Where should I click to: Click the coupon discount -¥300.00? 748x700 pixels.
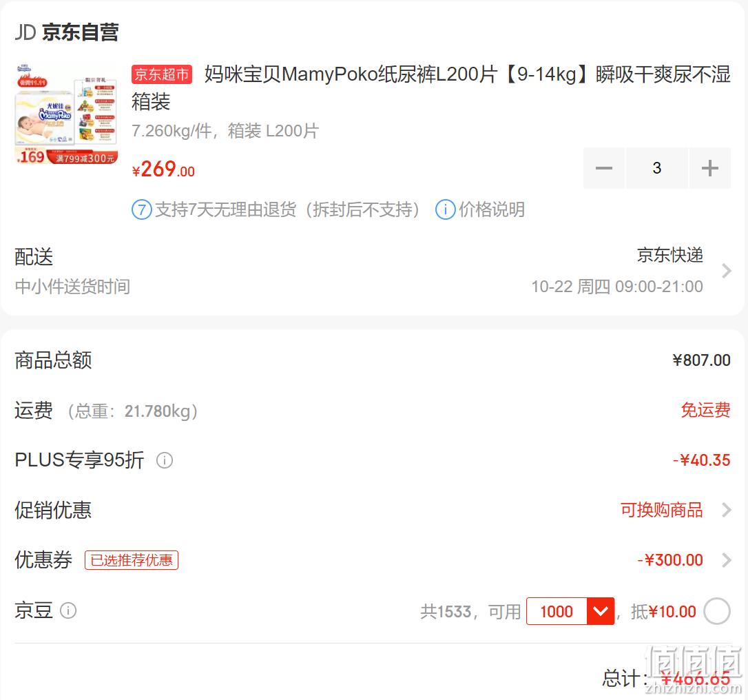point(670,560)
